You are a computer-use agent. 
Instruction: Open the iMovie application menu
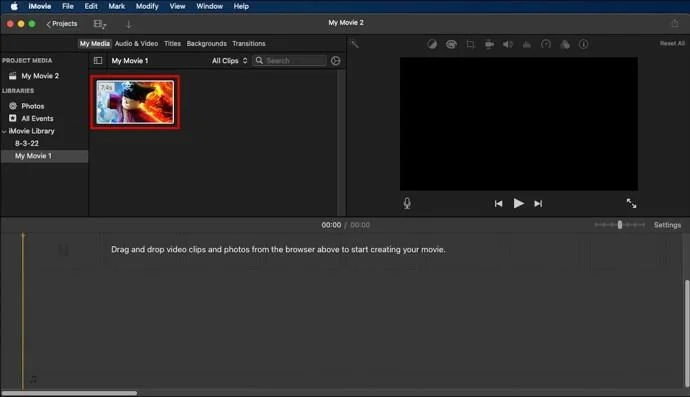click(40, 6)
